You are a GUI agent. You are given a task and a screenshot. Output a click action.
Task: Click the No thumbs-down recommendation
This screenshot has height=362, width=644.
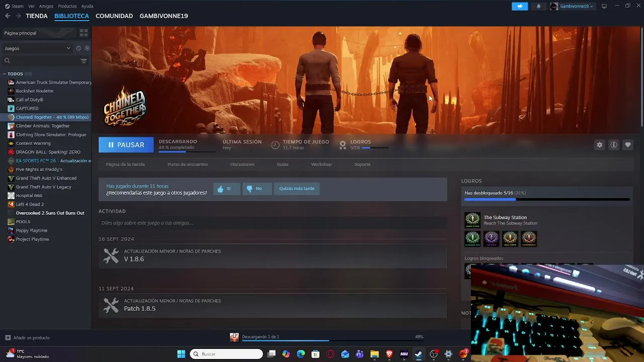pos(257,189)
